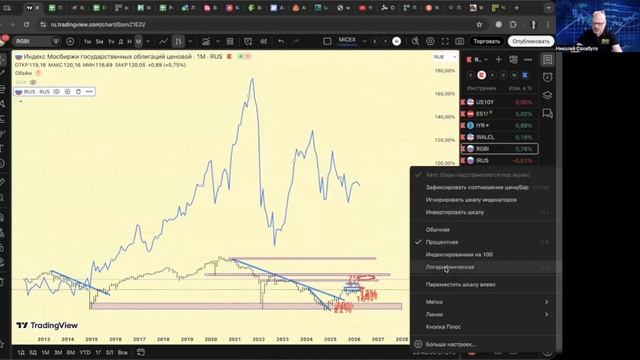Image resolution: width=640 pixels, height=360 pixels.
Task: Toggle Кнопка Плюс menu item
Action: click(484, 327)
